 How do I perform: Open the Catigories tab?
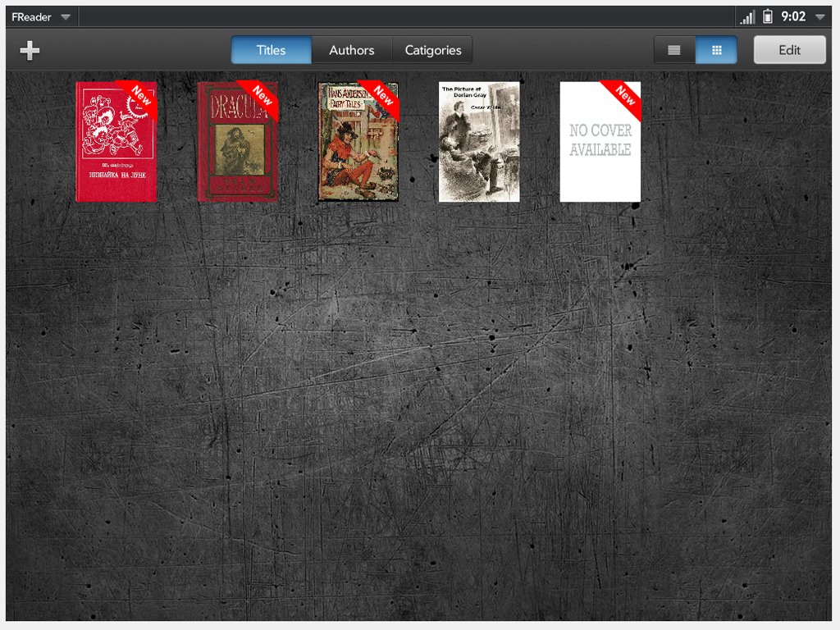(x=432, y=50)
